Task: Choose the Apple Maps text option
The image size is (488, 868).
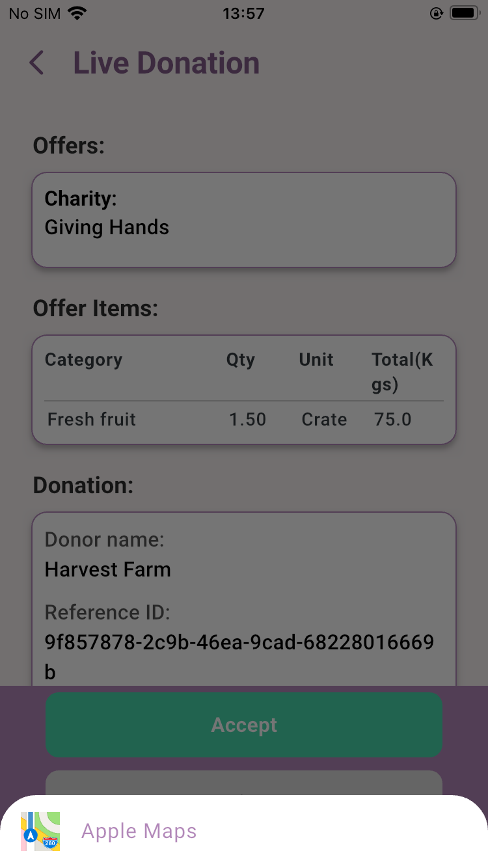Action: [139, 831]
